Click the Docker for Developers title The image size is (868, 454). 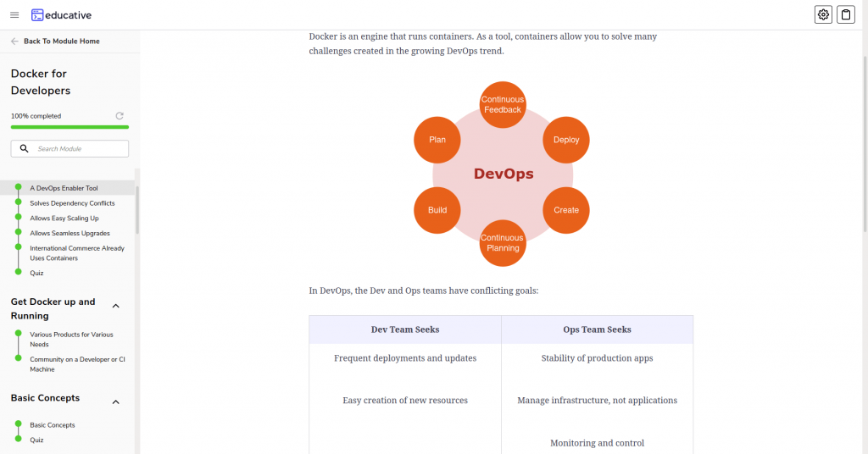pos(41,82)
